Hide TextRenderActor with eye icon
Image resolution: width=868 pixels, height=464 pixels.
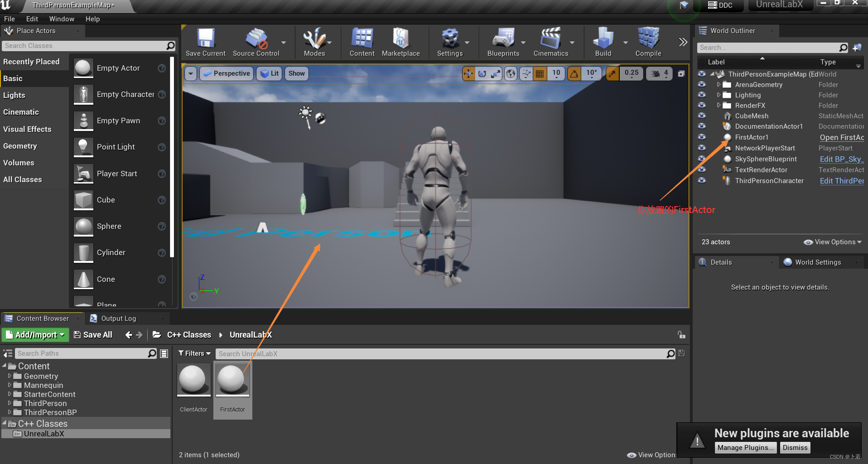click(702, 169)
